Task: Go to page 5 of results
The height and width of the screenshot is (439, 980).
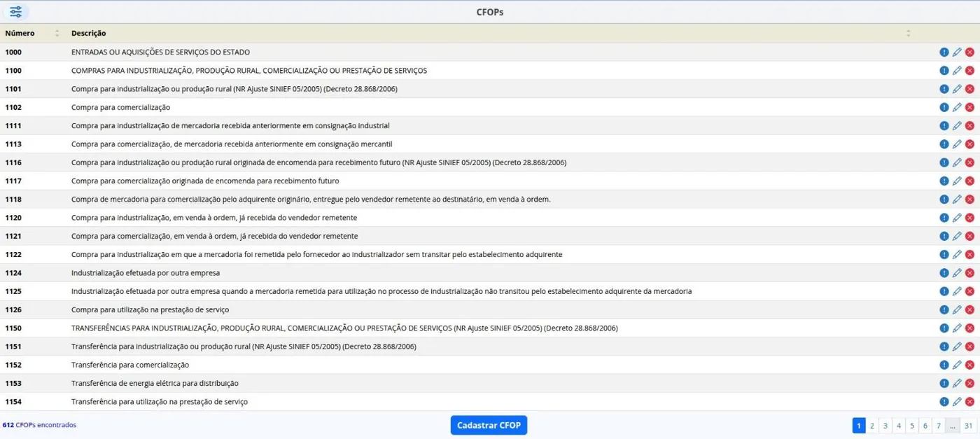Action: tap(912, 426)
